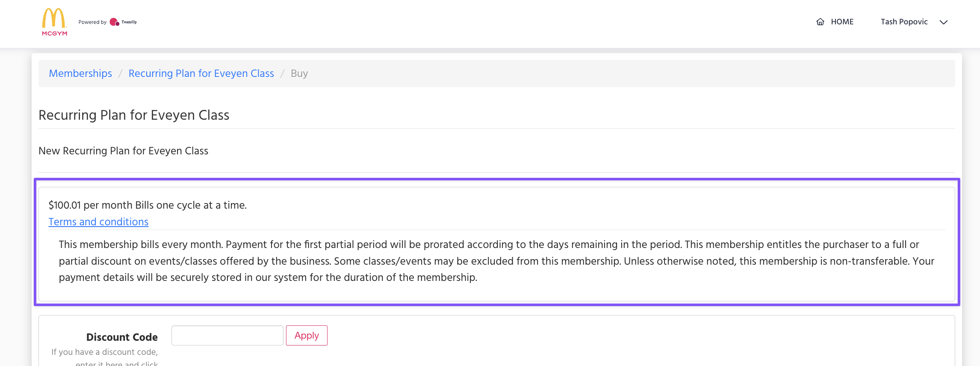The width and height of the screenshot is (980, 366).
Task: Click the membership terms paragraph
Action: click(496, 261)
